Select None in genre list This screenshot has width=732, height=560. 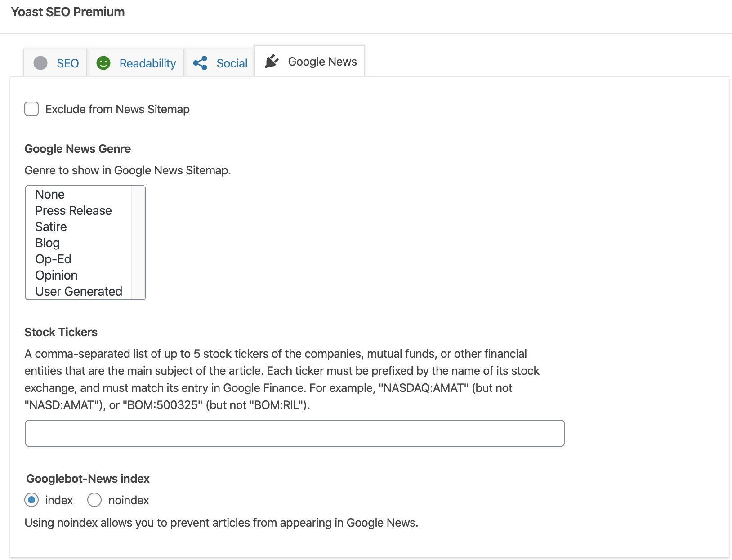(x=79, y=194)
